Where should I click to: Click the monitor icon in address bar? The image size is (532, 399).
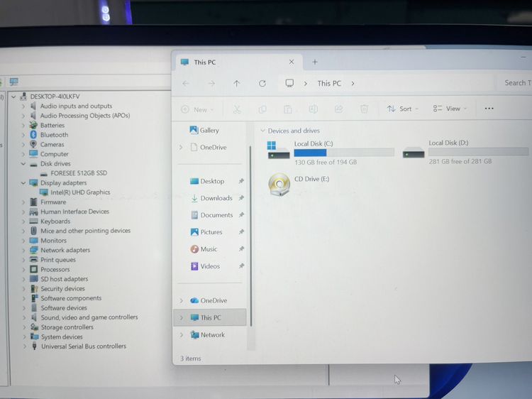(289, 83)
